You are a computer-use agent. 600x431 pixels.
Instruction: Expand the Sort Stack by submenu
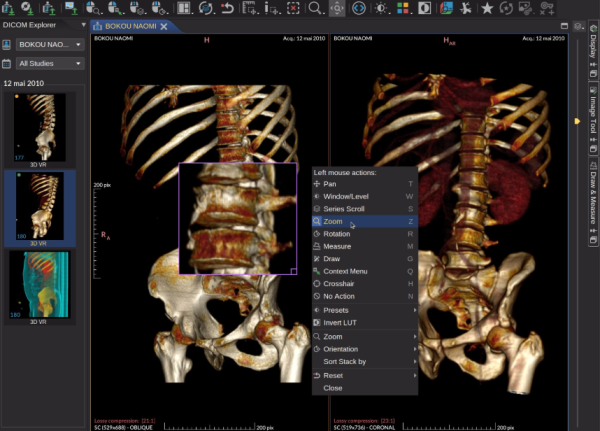click(365, 362)
